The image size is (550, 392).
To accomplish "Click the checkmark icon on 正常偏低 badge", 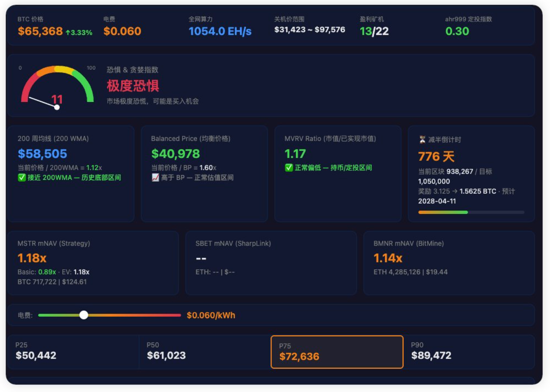I will (x=288, y=168).
